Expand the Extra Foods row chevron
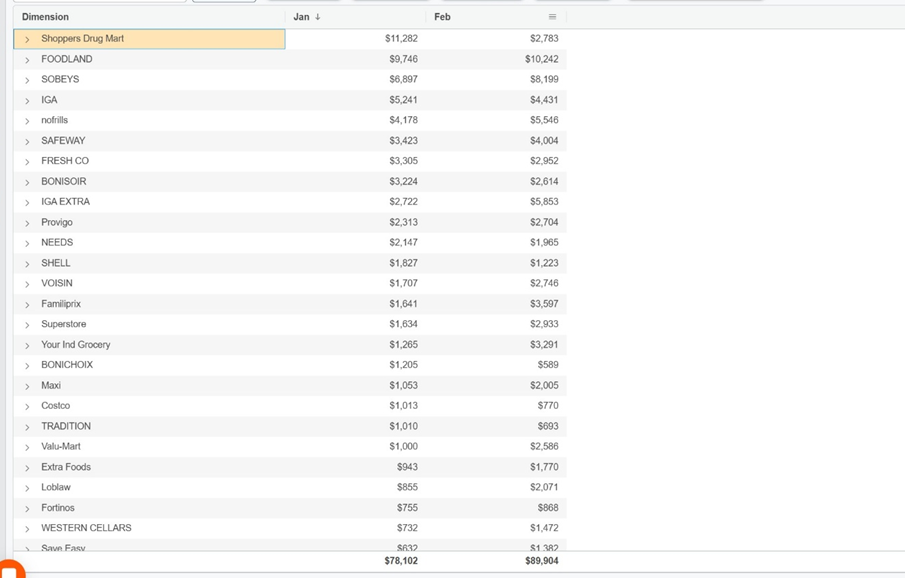 point(27,468)
